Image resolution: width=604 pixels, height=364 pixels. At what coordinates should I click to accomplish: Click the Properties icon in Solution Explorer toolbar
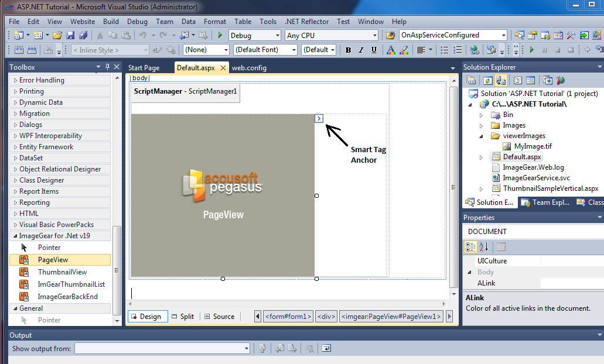(x=470, y=80)
